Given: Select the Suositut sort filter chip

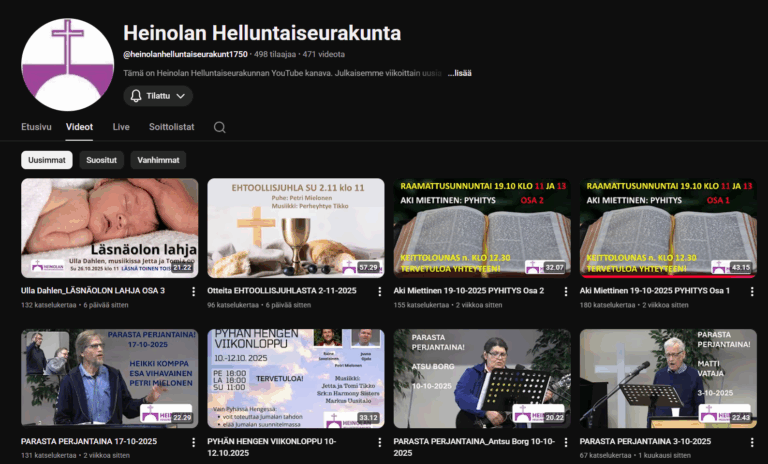Looking at the screenshot, I should 101,160.
